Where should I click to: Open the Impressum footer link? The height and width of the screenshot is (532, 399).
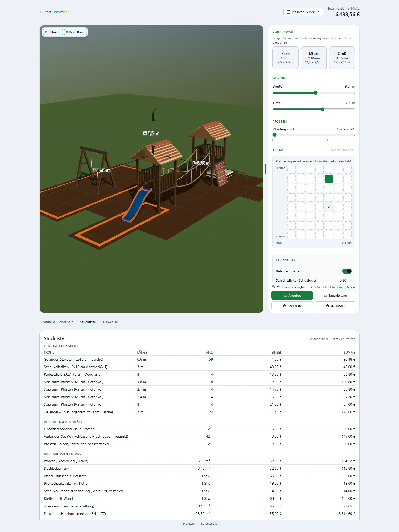coord(189,524)
